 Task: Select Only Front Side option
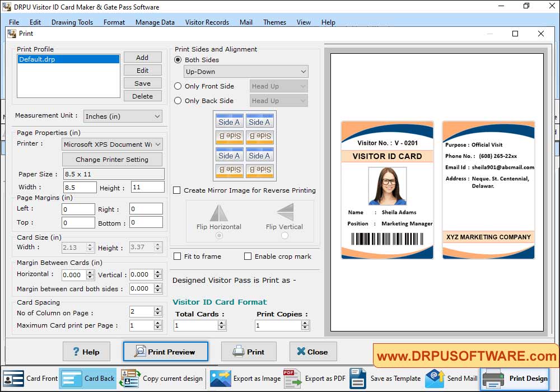pyautogui.click(x=178, y=86)
